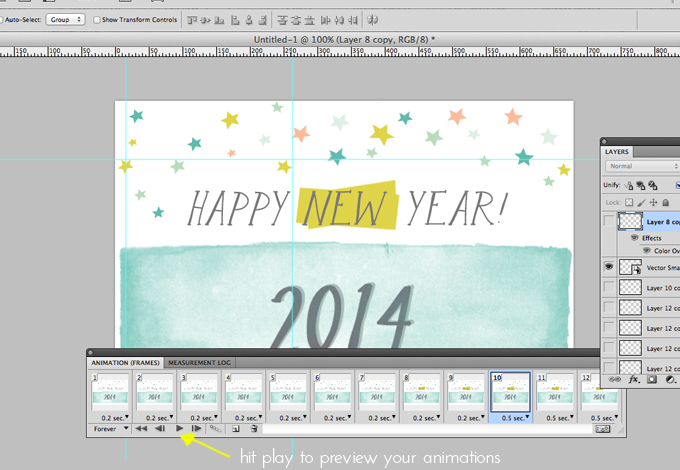The width and height of the screenshot is (680, 470).
Task: Select the first animation frame button
Action: [141, 428]
